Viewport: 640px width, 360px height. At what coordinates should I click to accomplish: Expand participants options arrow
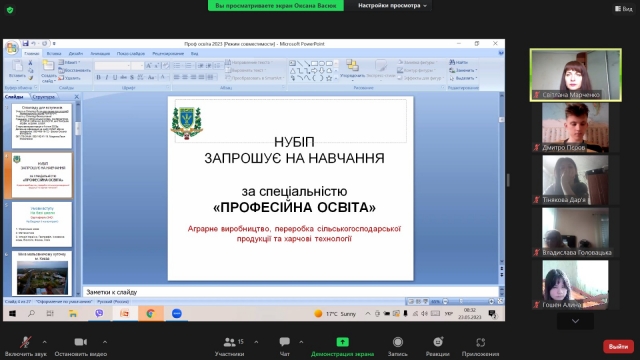click(256, 342)
